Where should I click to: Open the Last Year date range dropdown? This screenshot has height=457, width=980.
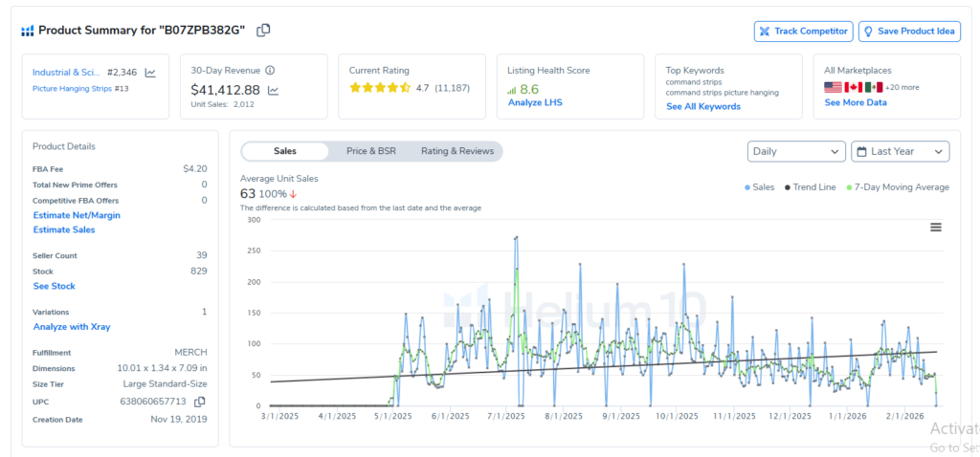point(900,151)
